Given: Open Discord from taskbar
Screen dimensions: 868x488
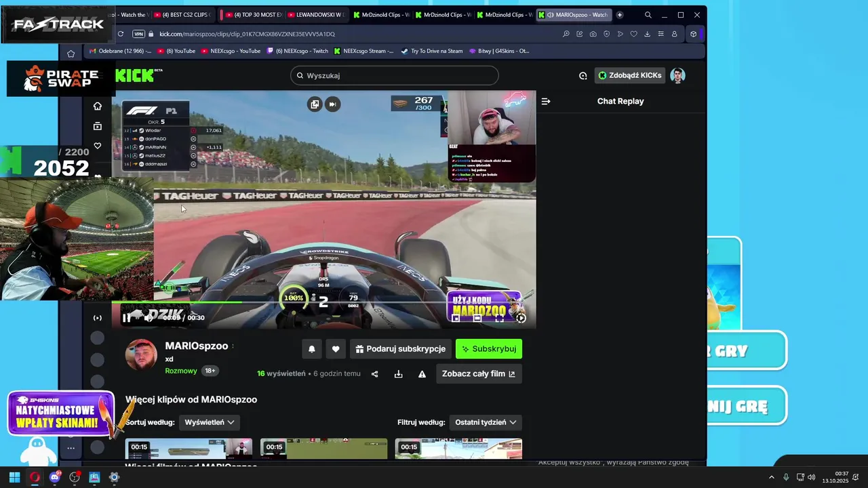Looking at the screenshot, I should coord(55,477).
